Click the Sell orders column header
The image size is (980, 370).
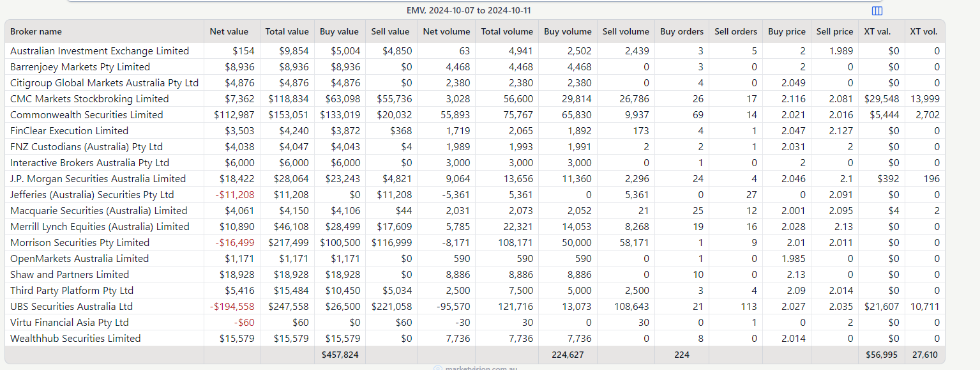click(x=735, y=31)
